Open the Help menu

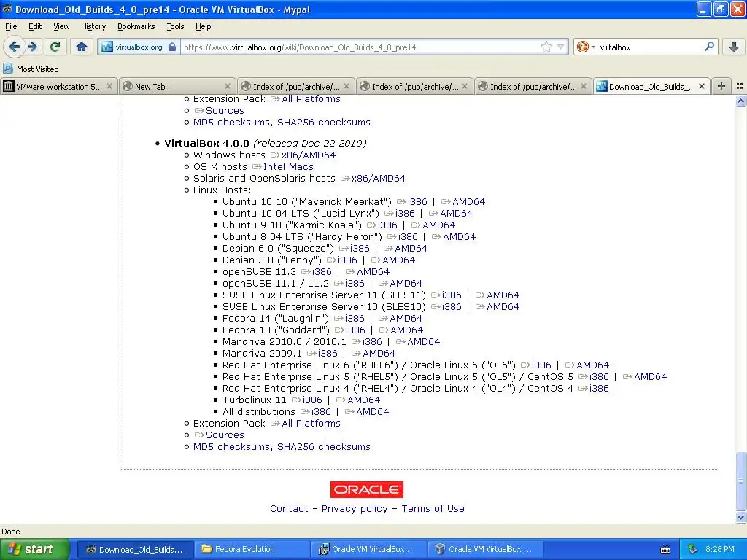tap(204, 26)
